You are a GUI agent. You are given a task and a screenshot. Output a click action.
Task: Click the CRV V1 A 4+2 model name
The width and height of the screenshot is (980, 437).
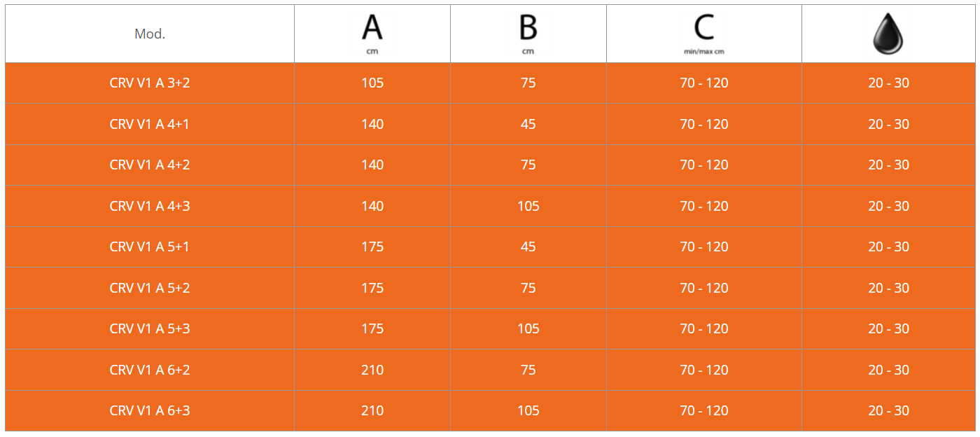tap(150, 165)
